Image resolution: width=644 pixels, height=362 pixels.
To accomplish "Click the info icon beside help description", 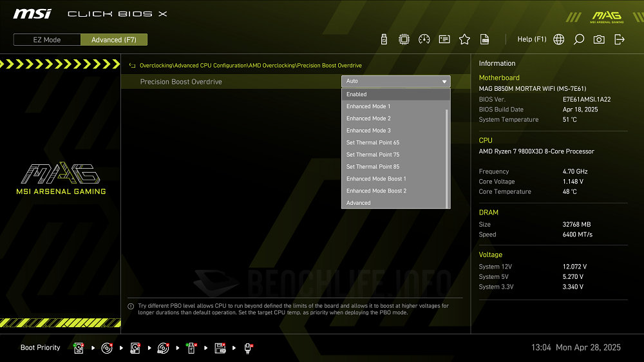I will coord(131,306).
